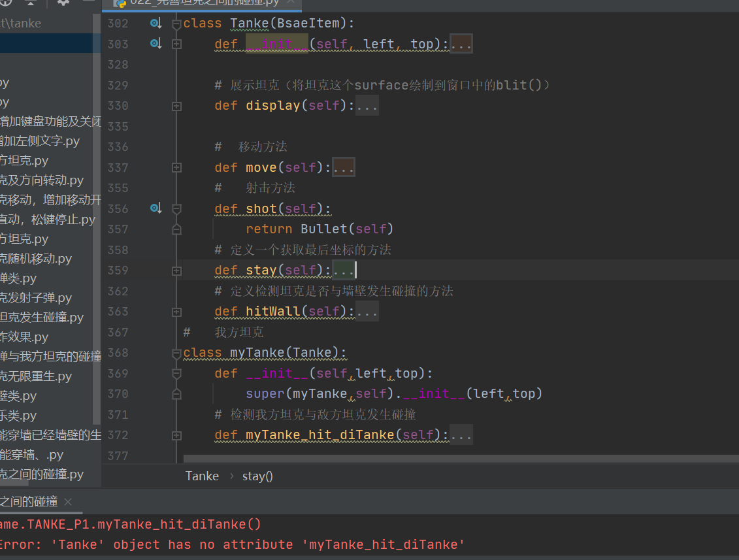Select 增加键盘功能及关闭 file in project tree
Screen dimensions: 739x560
50,122
